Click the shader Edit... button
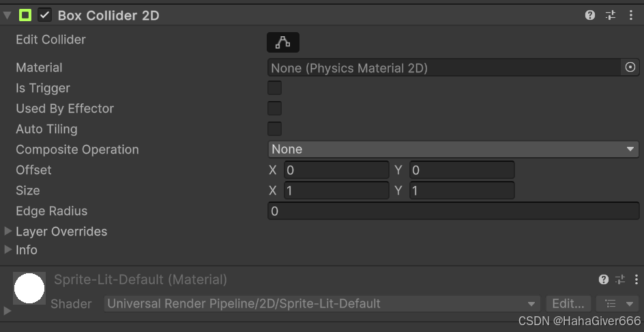The height and width of the screenshot is (332, 644). [x=568, y=303]
